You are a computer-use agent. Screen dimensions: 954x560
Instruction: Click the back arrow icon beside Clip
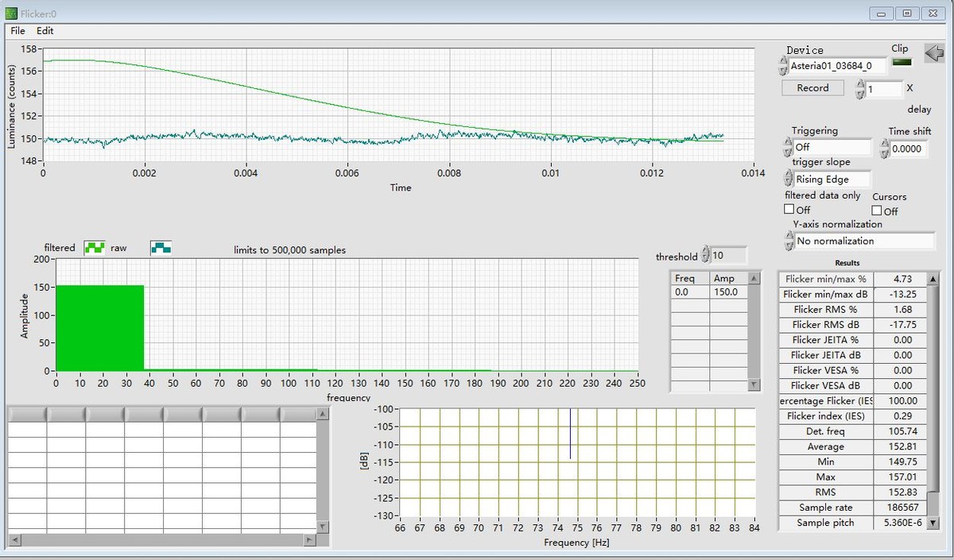[934, 53]
